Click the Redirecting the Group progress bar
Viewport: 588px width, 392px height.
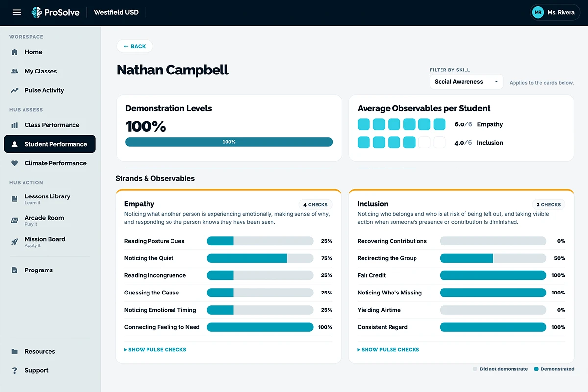(x=493, y=258)
